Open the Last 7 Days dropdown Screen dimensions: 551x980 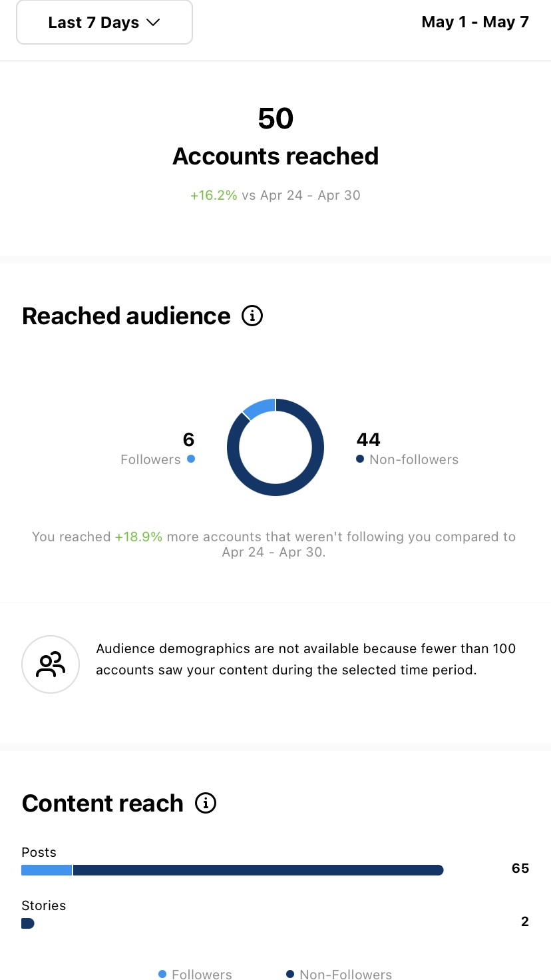click(x=104, y=23)
